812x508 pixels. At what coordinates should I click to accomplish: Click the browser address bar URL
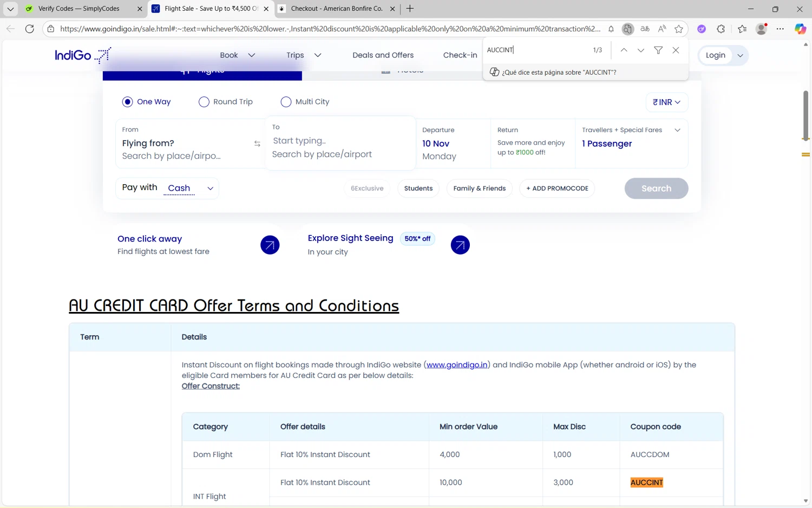pos(330,29)
